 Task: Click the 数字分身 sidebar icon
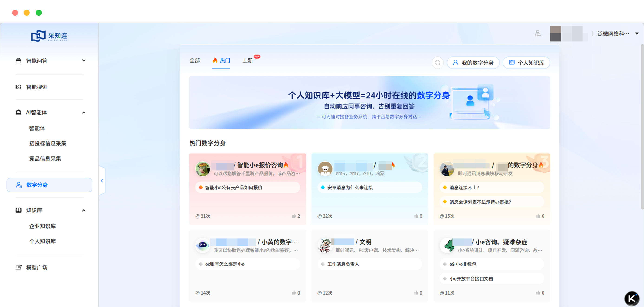[19, 185]
